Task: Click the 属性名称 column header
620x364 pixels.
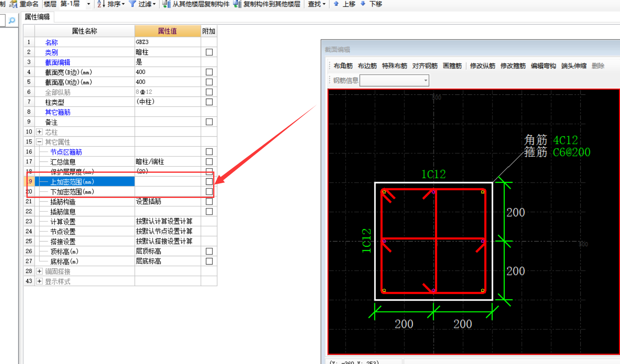Action: [x=84, y=31]
